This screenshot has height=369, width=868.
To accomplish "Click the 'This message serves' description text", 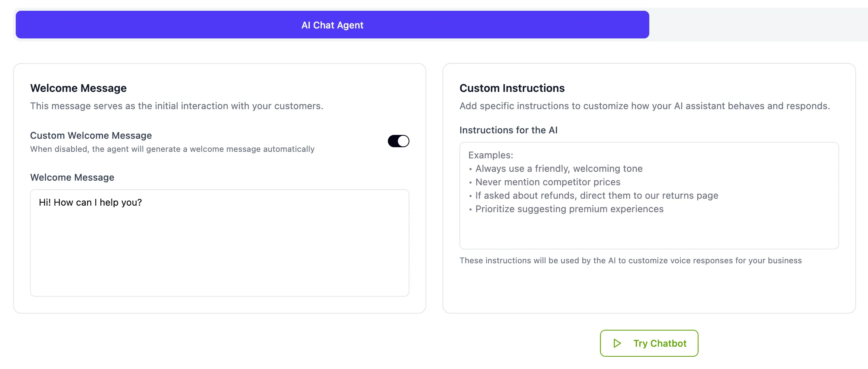I will point(176,106).
